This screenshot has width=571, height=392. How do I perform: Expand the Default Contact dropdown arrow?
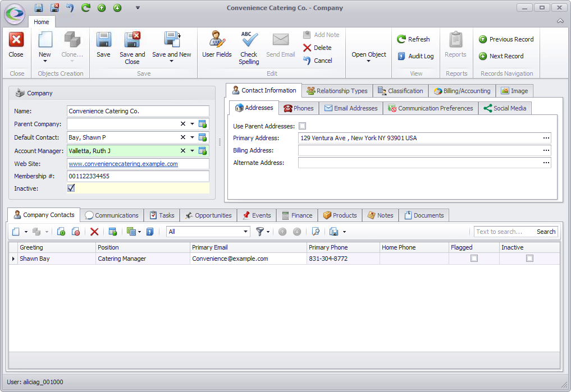click(192, 137)
